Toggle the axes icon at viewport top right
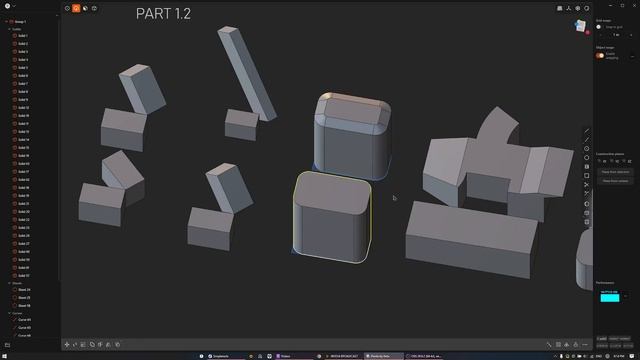This screenshot has height=360, width=640. click(569, 8)
